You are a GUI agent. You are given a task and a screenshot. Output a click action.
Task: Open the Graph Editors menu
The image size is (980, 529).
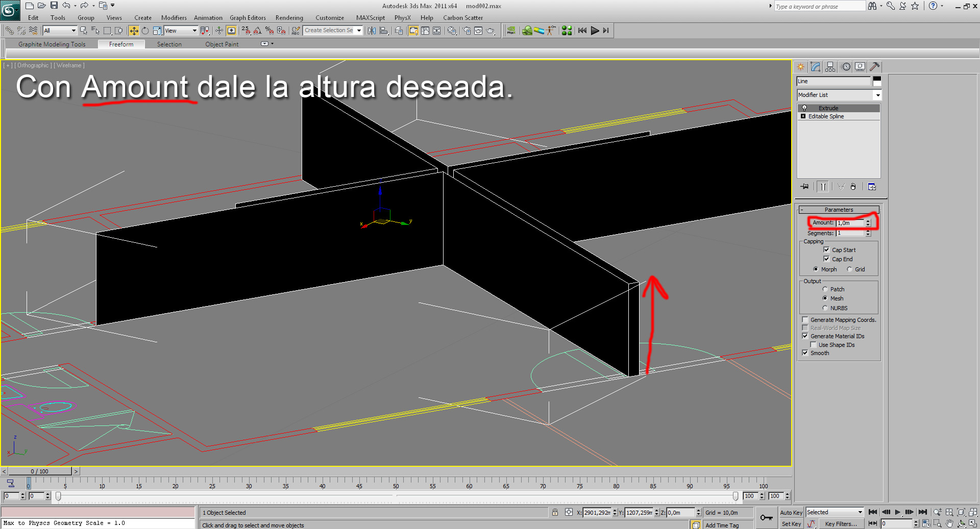pyautogui.click(x=248, y=18)
